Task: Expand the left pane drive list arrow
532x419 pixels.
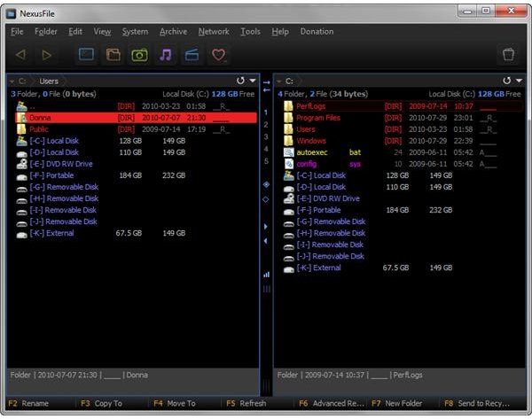Action: pos(12,81)
